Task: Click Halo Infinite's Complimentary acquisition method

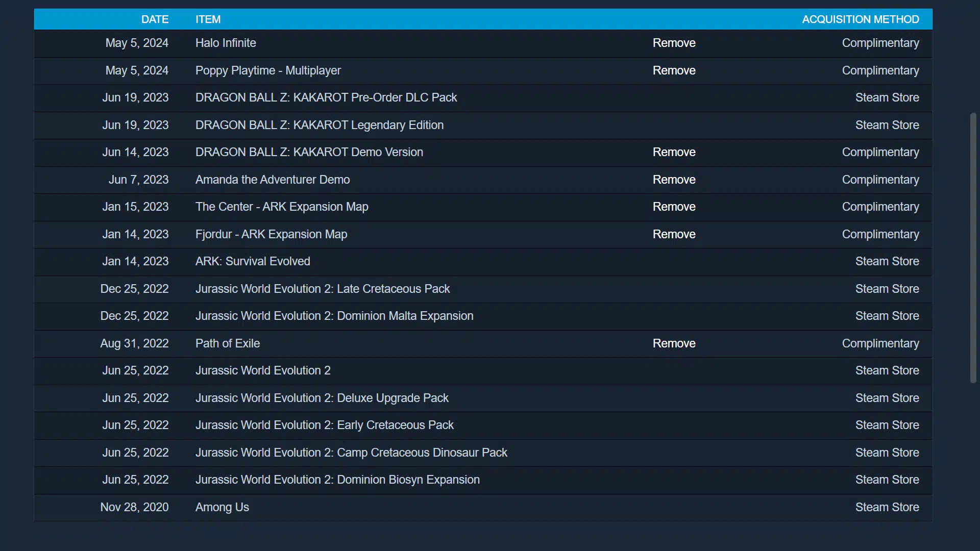Action: point(880,43)
